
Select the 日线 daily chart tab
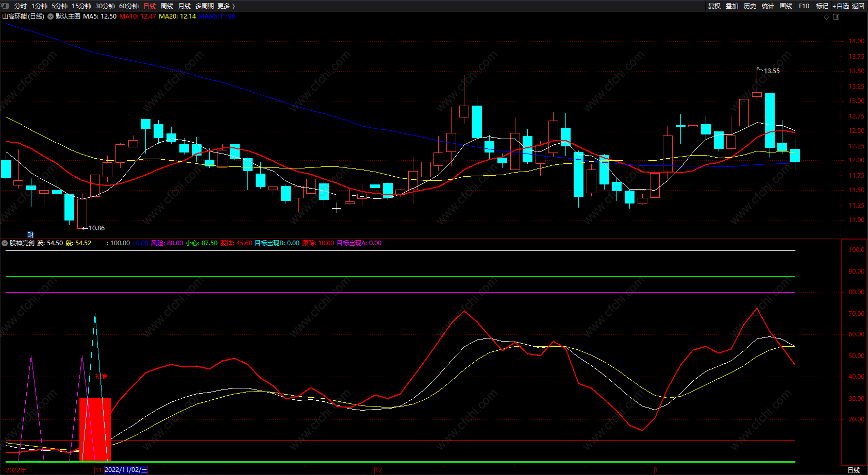coord(149,6)
